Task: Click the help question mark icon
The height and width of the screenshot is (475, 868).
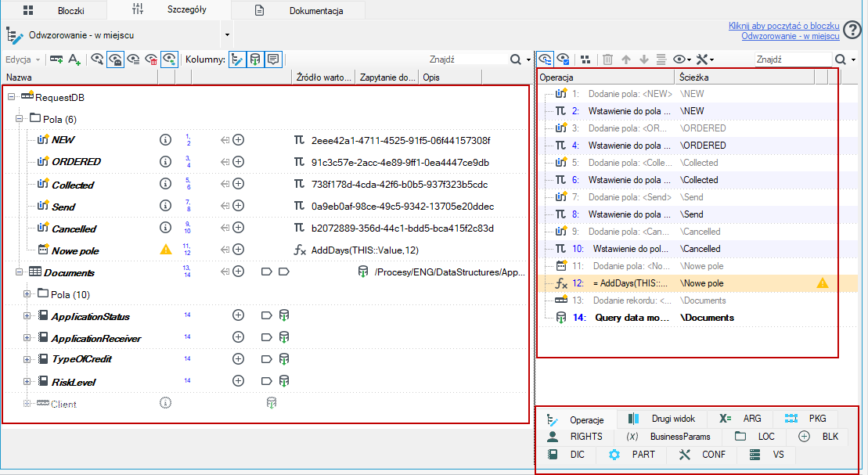Action: pyautogui.click(x=853, y=31)
